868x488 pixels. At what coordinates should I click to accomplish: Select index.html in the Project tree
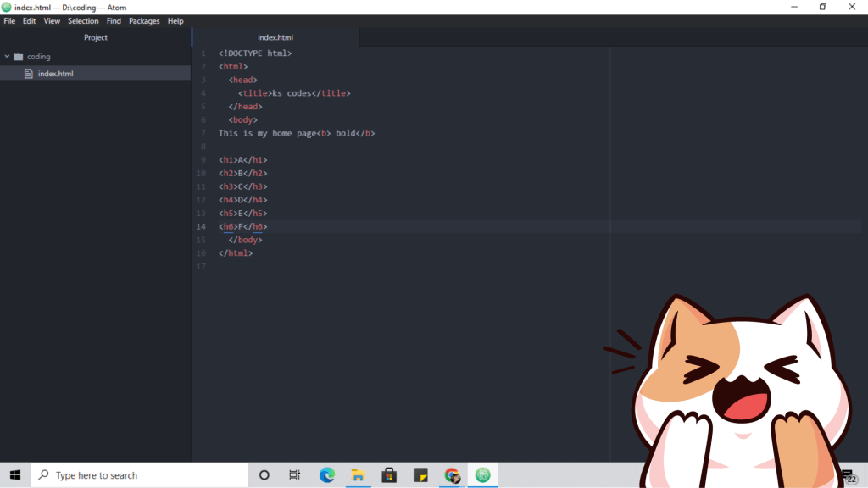click(x=55, y=74)
